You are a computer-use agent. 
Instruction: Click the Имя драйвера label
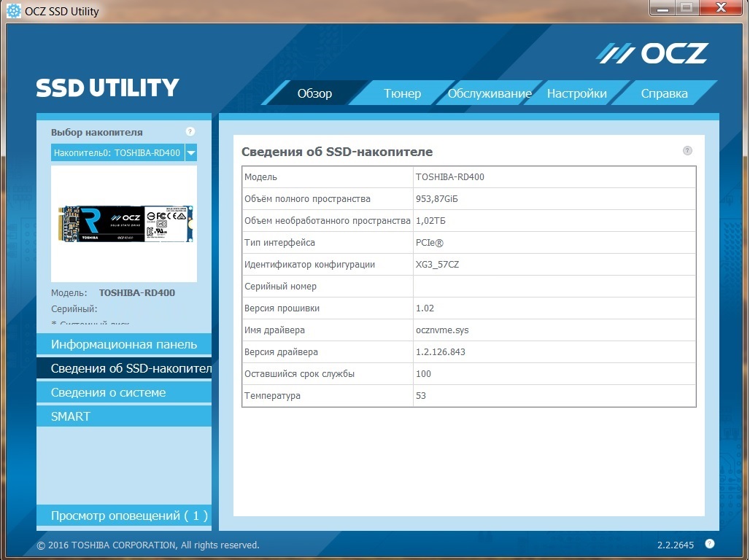274,330
